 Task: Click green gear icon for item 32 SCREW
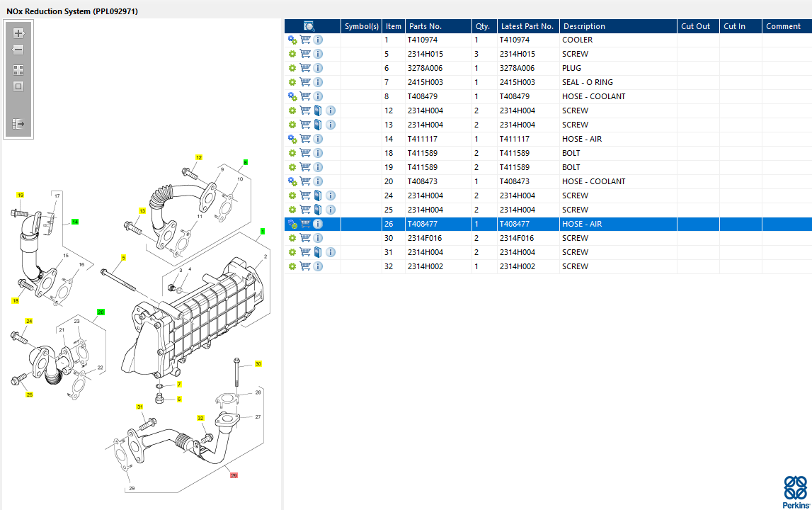[292, 266]
